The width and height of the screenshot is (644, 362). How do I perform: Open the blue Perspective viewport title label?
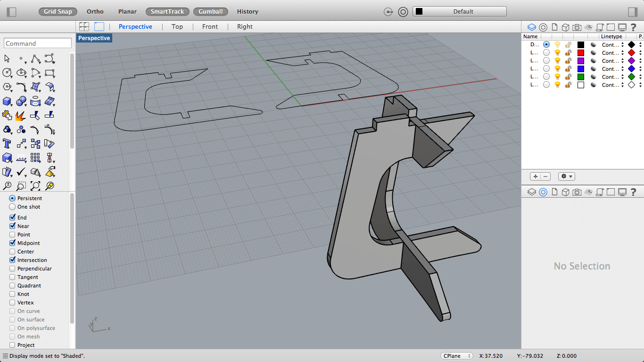pos(94,38)
